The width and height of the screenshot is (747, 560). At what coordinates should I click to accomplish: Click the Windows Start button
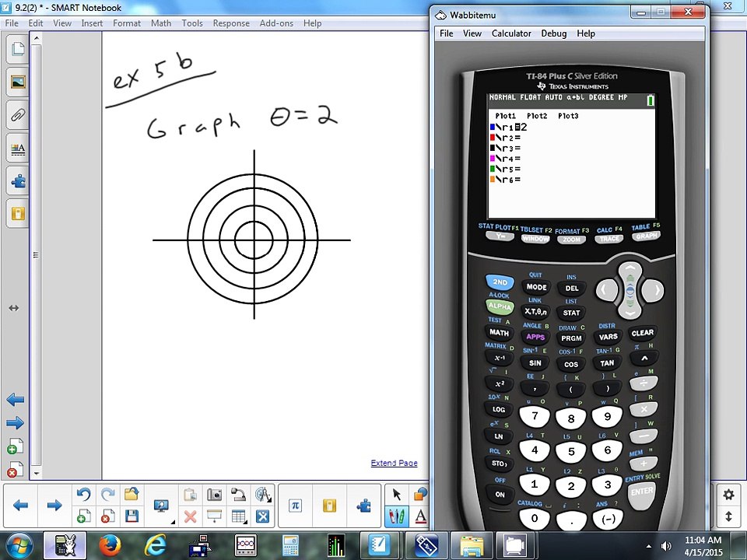point(19,546)
